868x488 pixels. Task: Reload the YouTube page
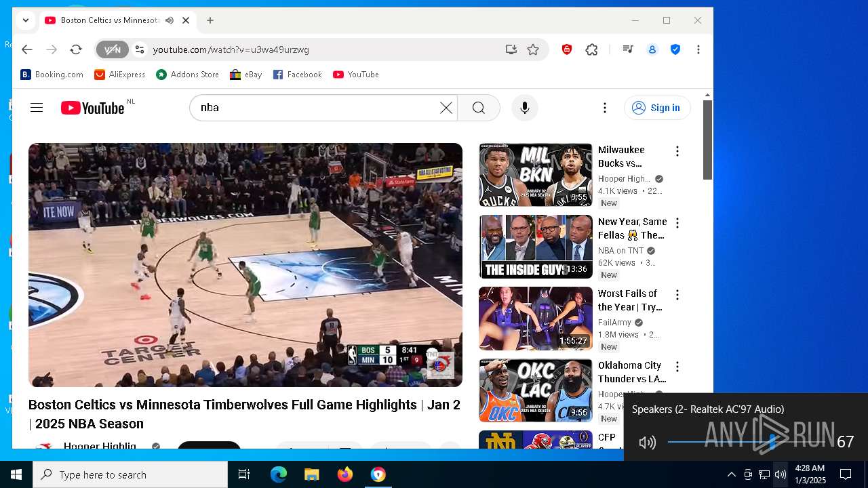pyautogui.click(x=76, y=49)
